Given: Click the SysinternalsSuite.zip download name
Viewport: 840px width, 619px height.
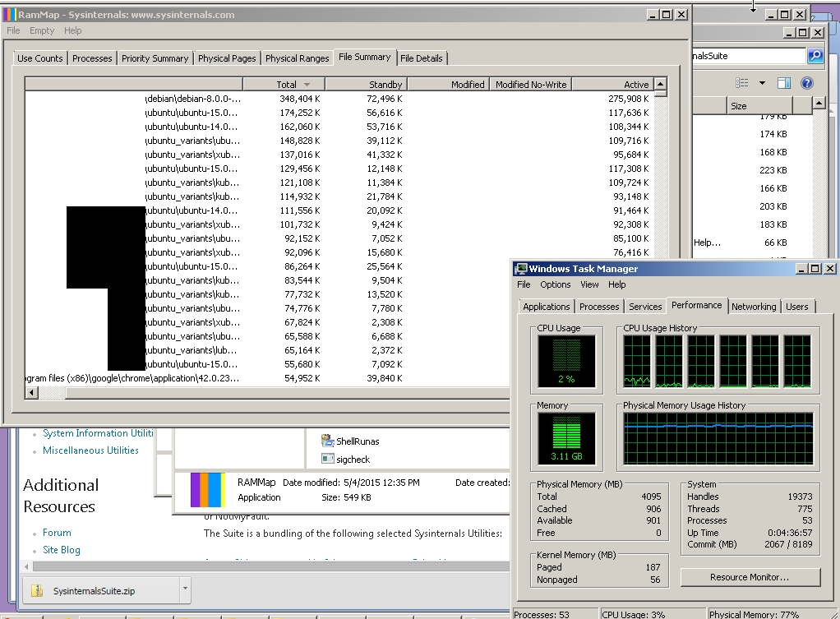Looking at the screenshot, I should [94, 590].
